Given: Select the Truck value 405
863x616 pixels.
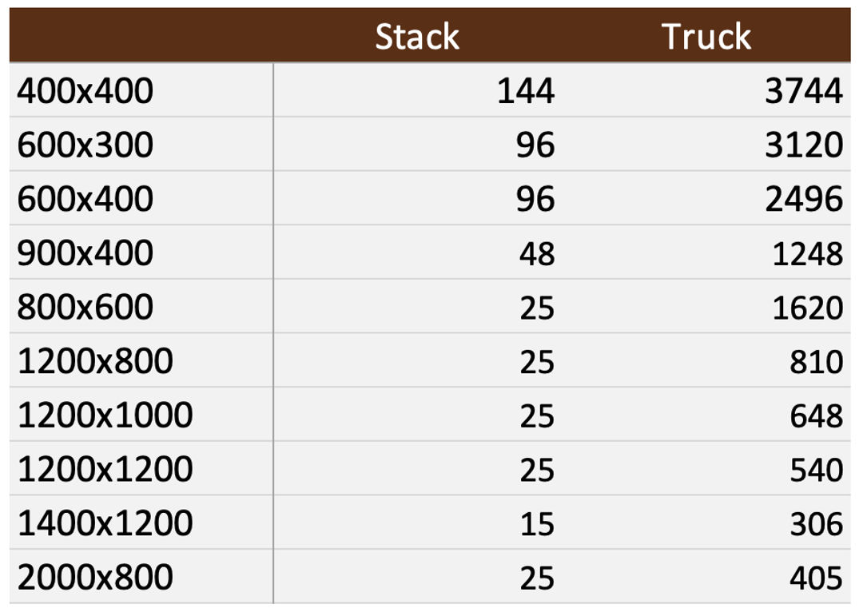Looking at the screenshot, I should (x=816, y=578).
